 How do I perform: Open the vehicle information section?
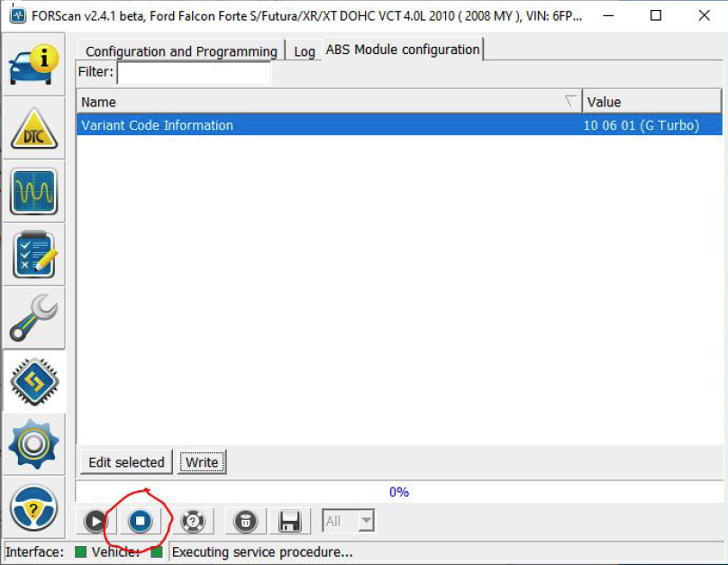pyautogui.click(x=34, y=65)
